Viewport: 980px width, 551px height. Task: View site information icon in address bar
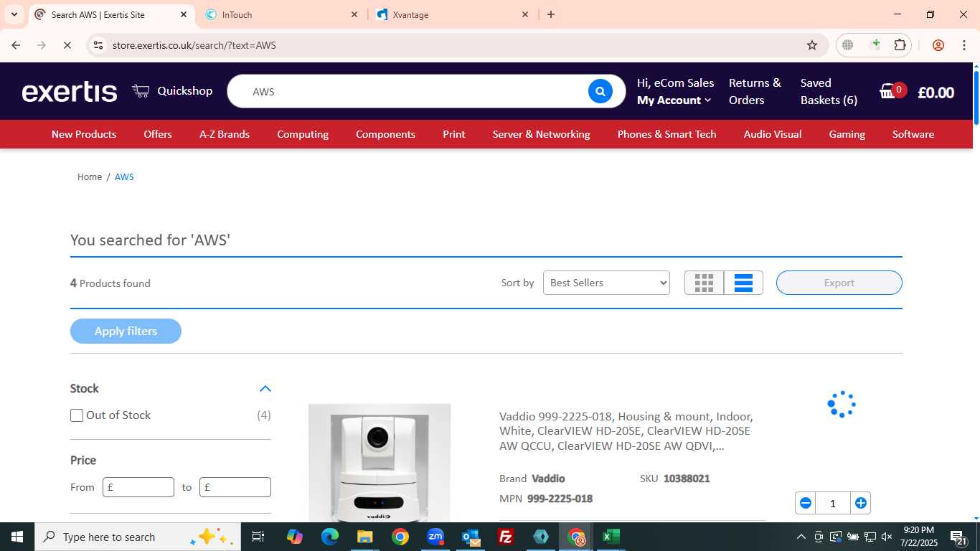pos(98,45)
